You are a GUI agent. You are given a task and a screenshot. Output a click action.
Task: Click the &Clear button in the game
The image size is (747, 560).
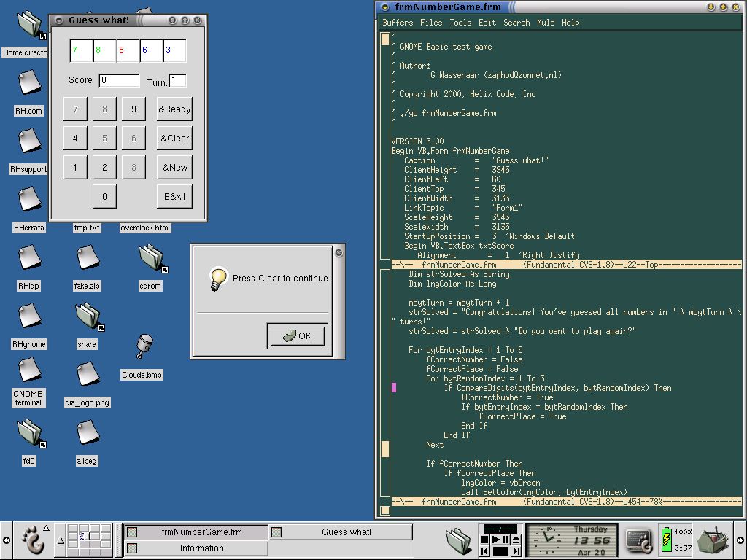(174, 138)
